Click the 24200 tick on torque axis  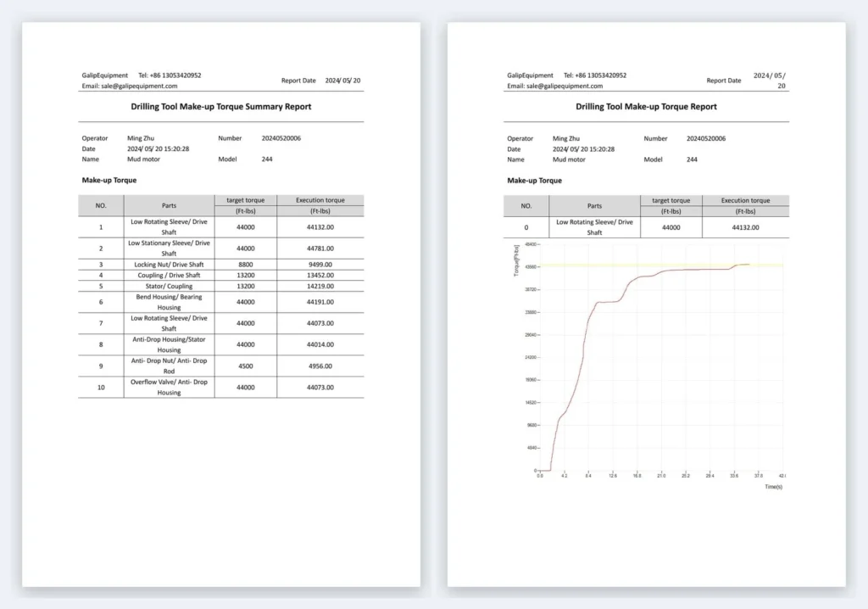(x=531, y=357)
